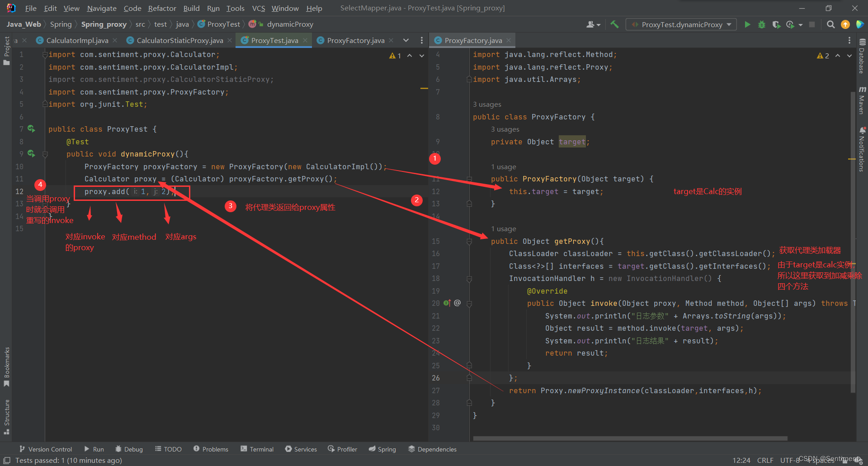The height and width of the screenshot is (466, 868).
Task: Click the Build project hammer icon
Action: 614,24
